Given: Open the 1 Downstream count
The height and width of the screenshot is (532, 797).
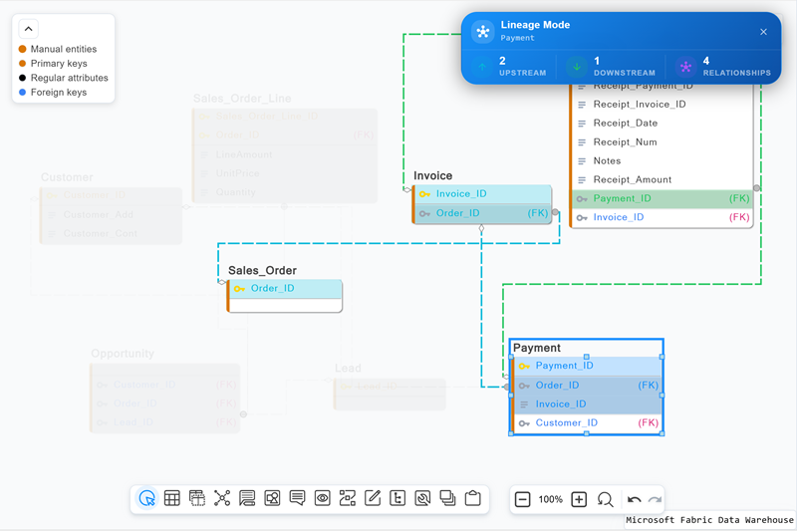Looking at the screenshot, I should [x=597, y=61].
